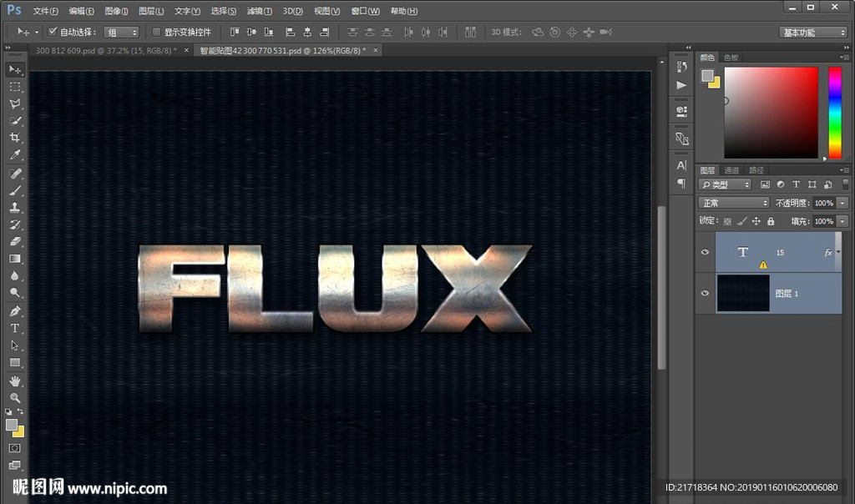Image resolution: width=855 pixels, height=504 pixels.
Task: Choose the Eraser tool
Action: 15,241
